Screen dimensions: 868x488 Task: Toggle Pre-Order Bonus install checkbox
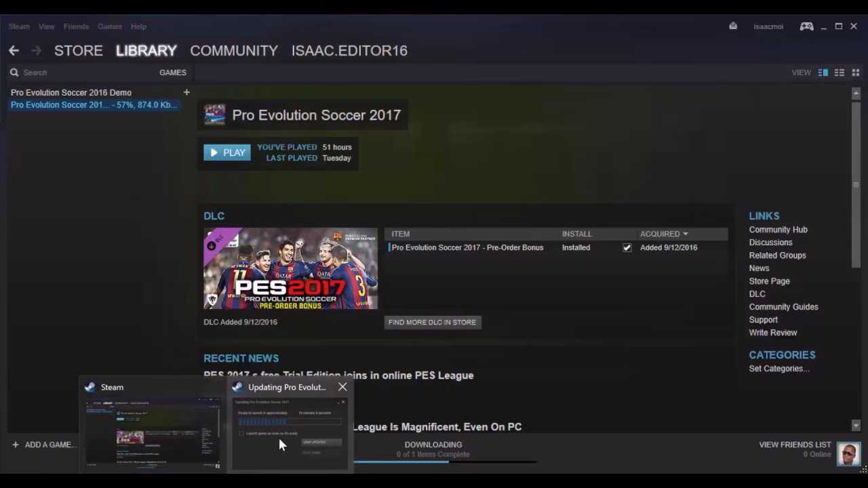627,247
